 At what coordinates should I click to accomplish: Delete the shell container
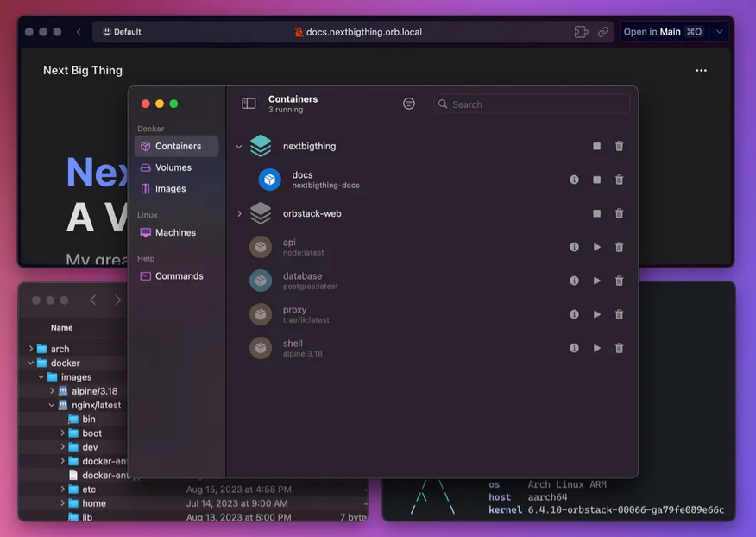619,348
